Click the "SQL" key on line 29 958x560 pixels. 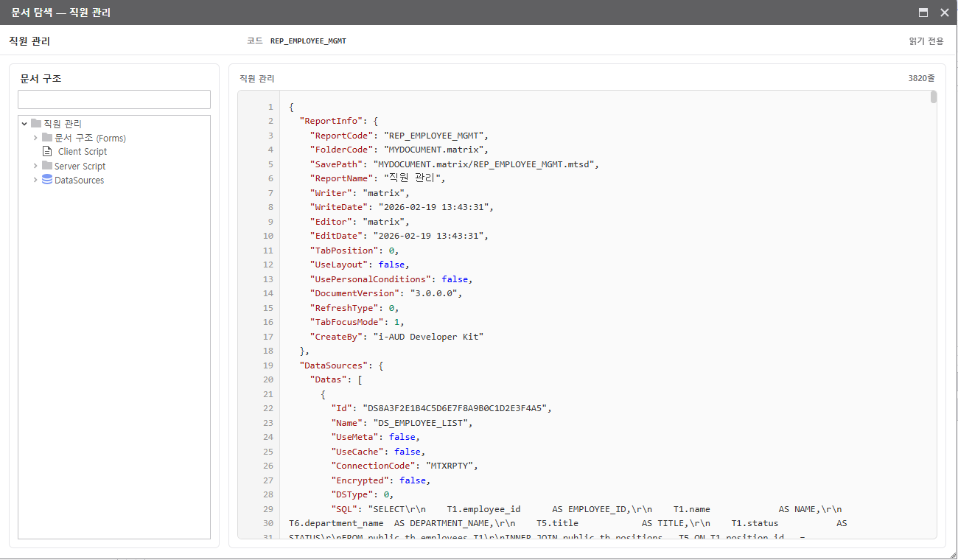(x=344, y=509)
